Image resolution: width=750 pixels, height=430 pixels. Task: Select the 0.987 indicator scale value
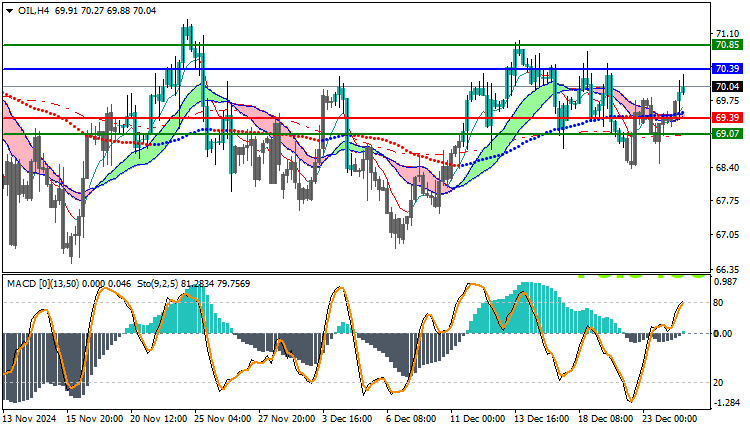[725, 282]
